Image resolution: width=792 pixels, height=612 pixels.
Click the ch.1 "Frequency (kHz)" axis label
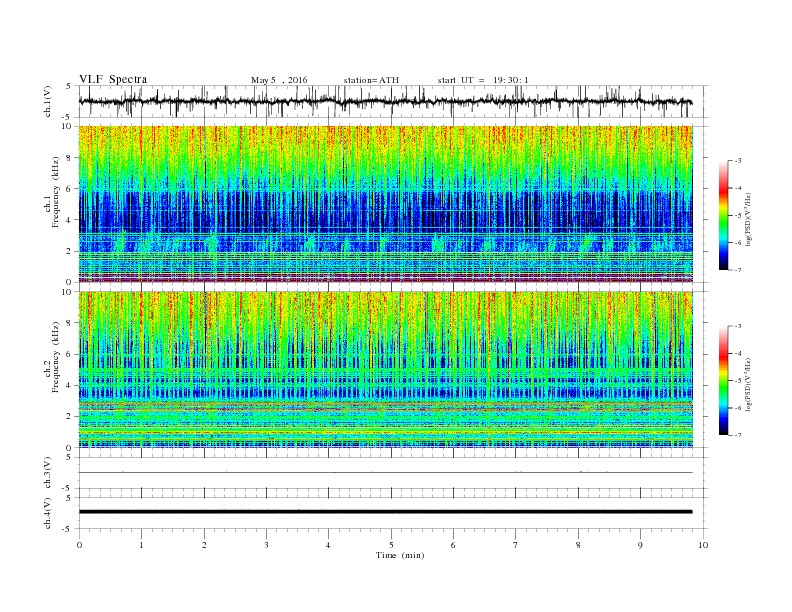[x=55, y=192]
